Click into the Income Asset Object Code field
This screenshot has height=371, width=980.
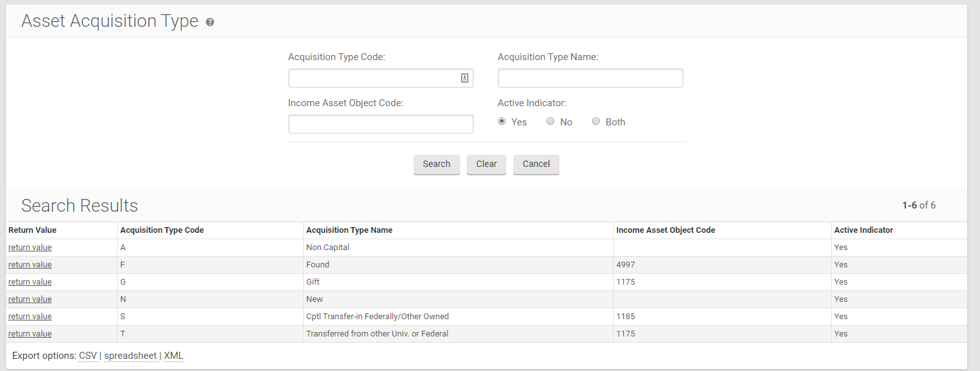[x=380, y=124]
